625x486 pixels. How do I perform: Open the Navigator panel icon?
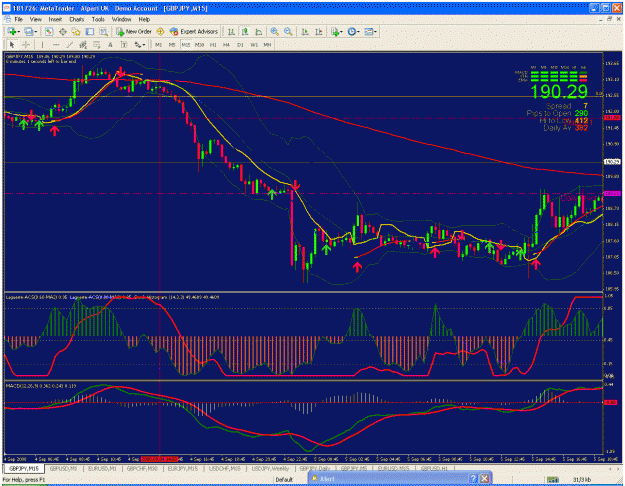pos(76,31)
